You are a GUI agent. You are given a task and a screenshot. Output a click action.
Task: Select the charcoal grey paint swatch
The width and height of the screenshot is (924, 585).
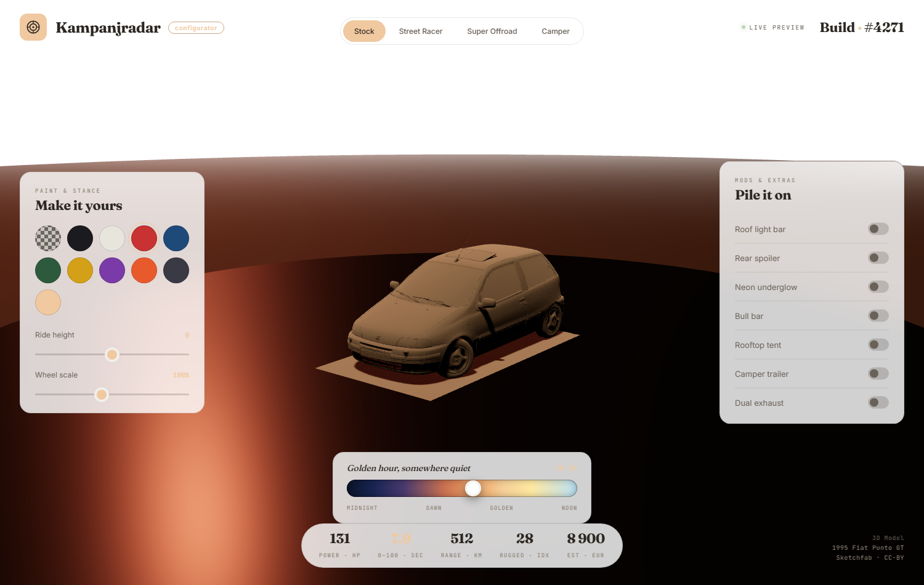[176, 270]
